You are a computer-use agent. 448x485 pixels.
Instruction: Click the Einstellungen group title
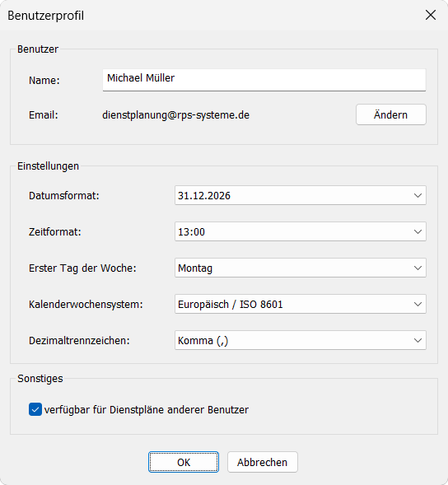(x=48, y=166)
